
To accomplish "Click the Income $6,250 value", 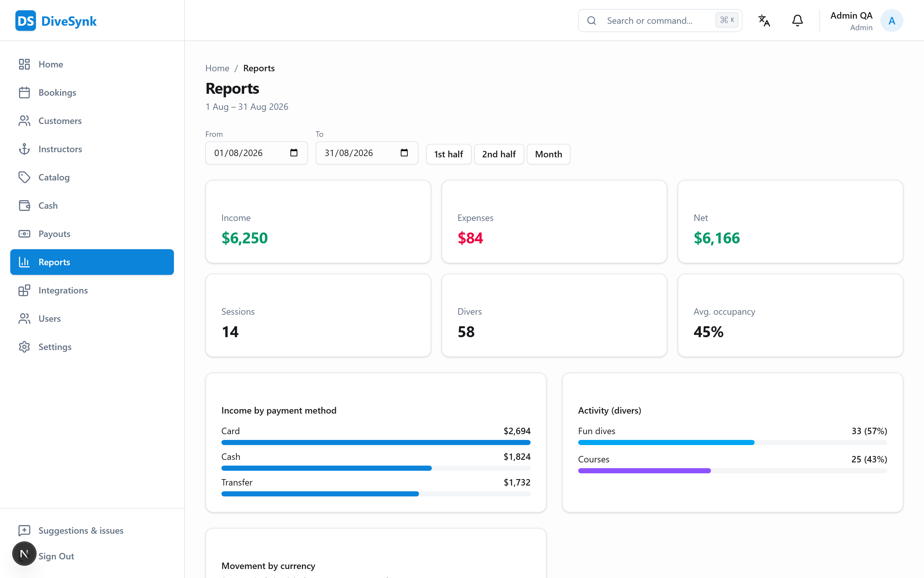I will tap(244, 238).
